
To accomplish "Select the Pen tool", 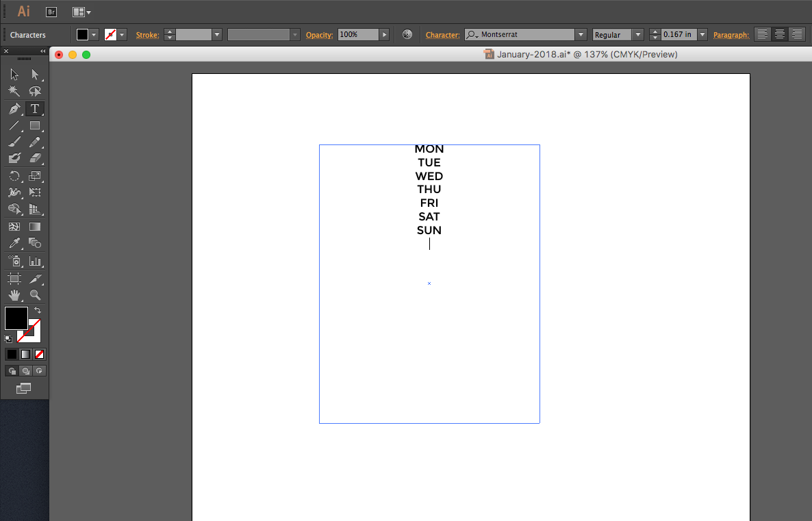I will click(14, 108).
